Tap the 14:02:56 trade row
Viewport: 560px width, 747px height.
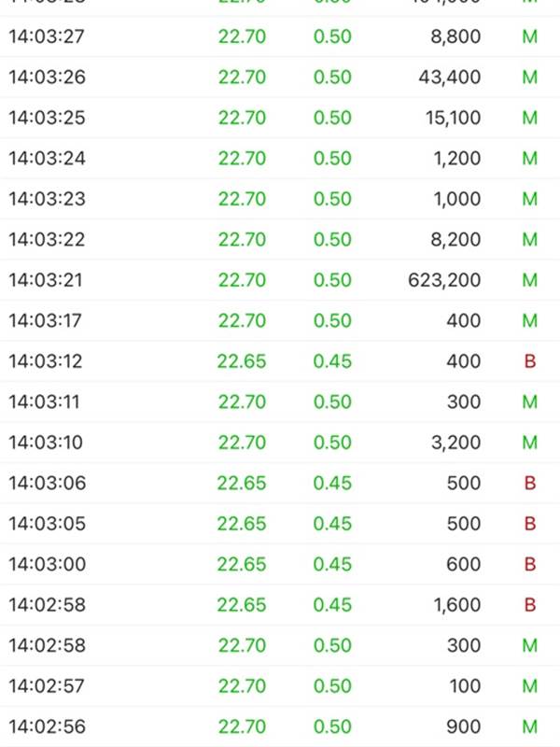pos(280,726)
